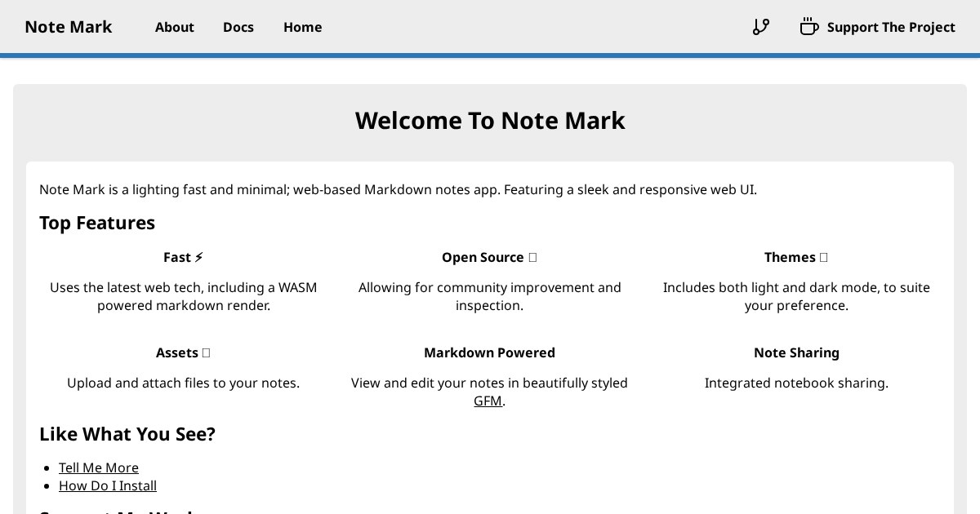This screenshot has height=514, width=980.
Task: Go to the Note Mark site title
Action: pos(69,27)
